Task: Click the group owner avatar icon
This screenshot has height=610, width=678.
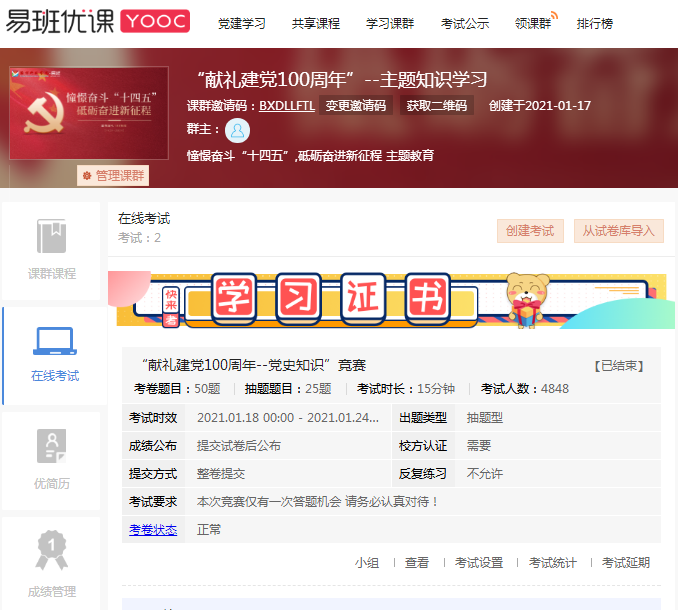Action: [237, 130]
